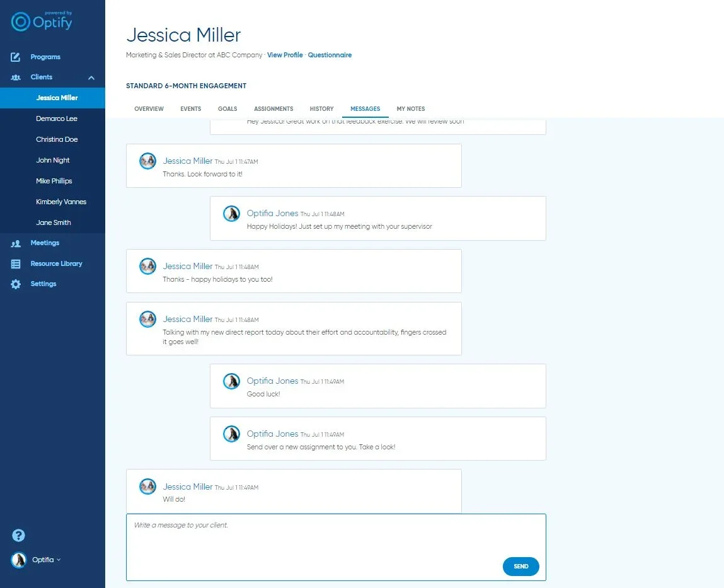The width and height of the screenshot is (724, 588).
Task: Switch to the Assignments tab
Action: click(x=273, y=109)
